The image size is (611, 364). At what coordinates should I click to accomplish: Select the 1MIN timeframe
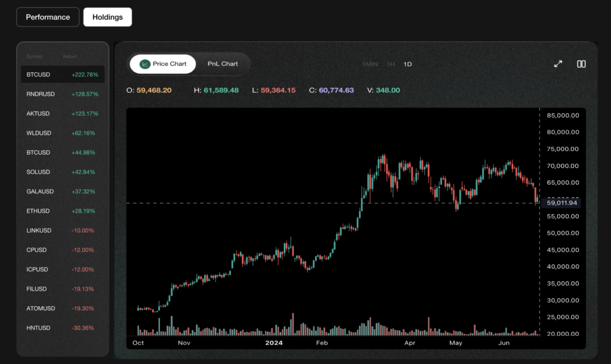[x=370, y=64]
